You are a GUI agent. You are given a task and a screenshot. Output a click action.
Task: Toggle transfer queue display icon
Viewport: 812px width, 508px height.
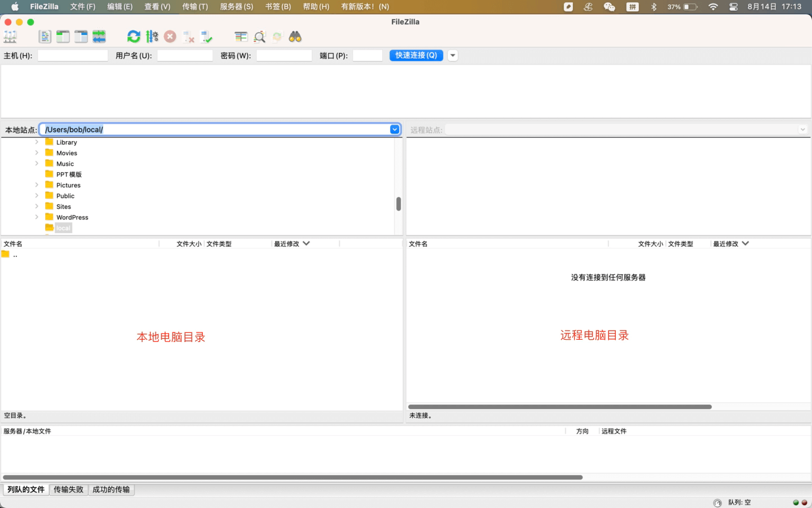point(99,37)
